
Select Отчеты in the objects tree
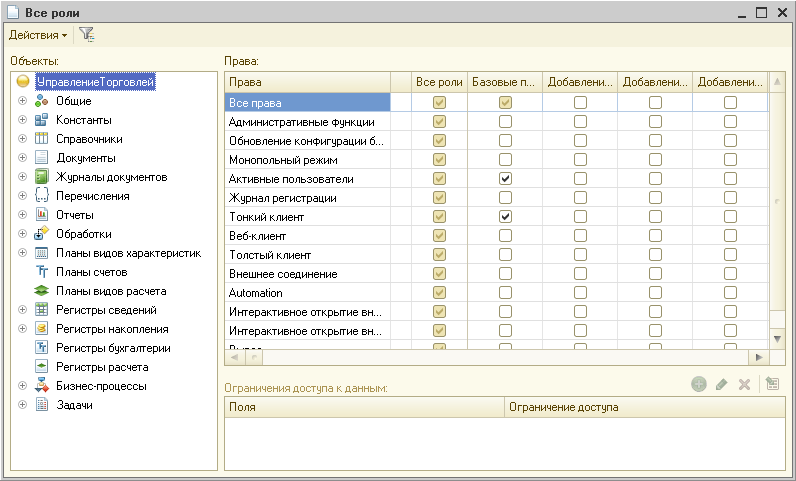75,215
